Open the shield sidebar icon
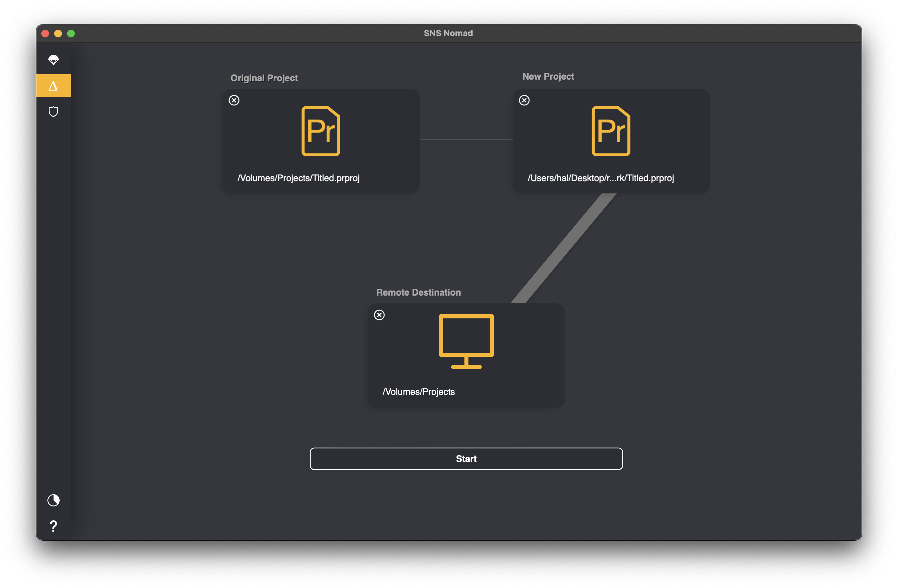This screenshot has height=588, width=898. pyautogui.click(x=53, y=112)
